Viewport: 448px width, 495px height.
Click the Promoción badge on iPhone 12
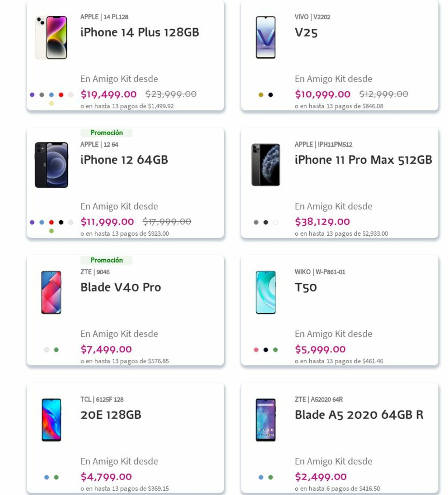coord(107,133)
